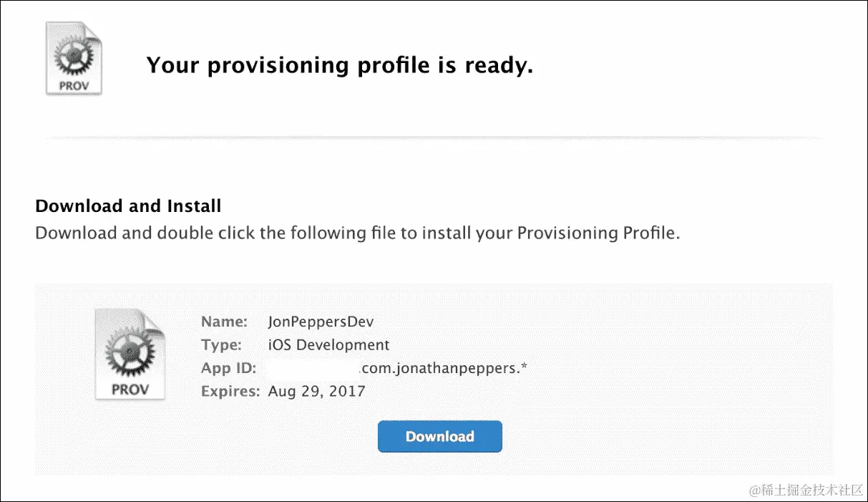Select the PROV provisioning profile icon in the gray card
Screen dimensions: 868x502
click(x=130, y=354)
